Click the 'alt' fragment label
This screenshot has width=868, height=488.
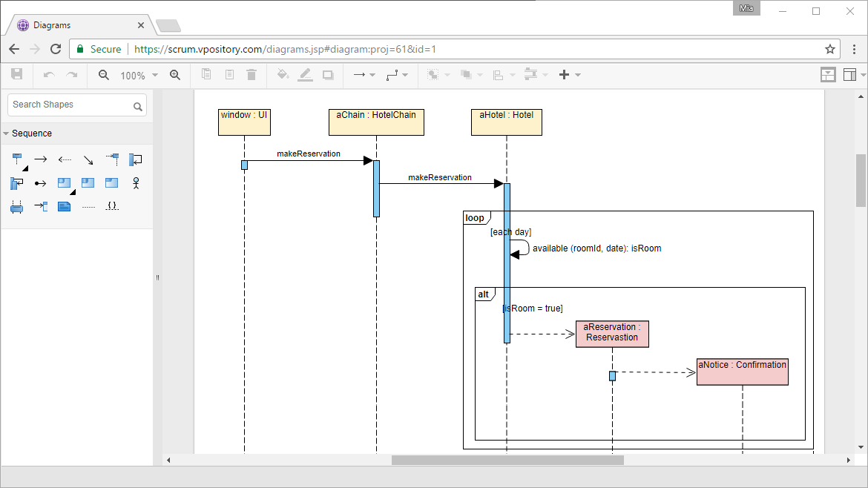484,294
